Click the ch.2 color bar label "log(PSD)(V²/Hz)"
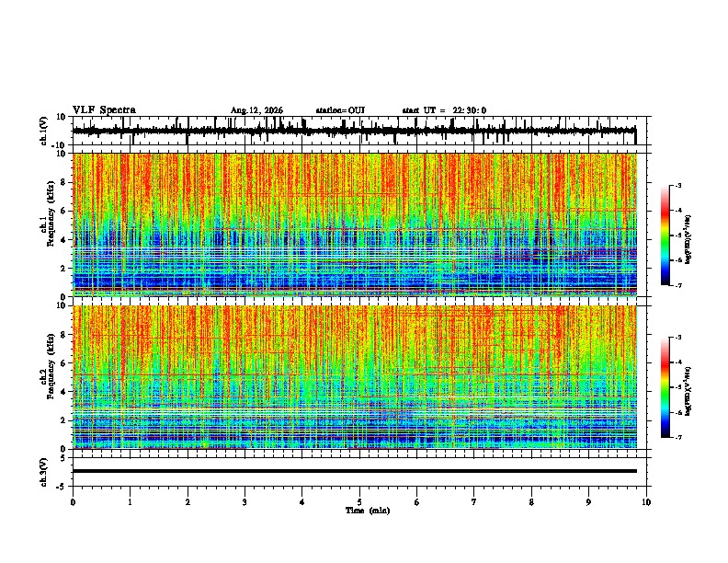 688,391
